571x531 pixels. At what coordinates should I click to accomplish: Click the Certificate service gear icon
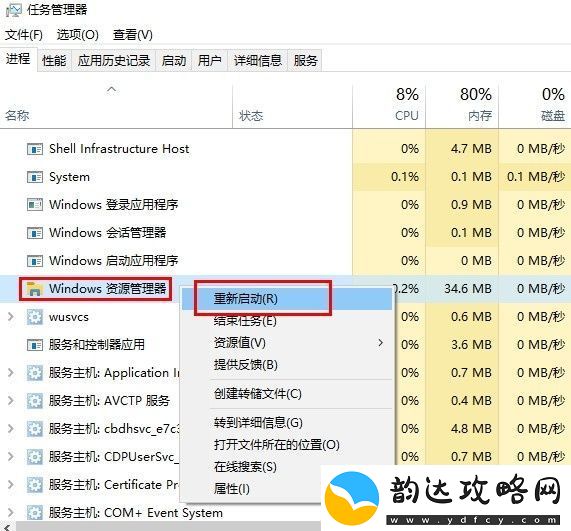click(35, 485)
